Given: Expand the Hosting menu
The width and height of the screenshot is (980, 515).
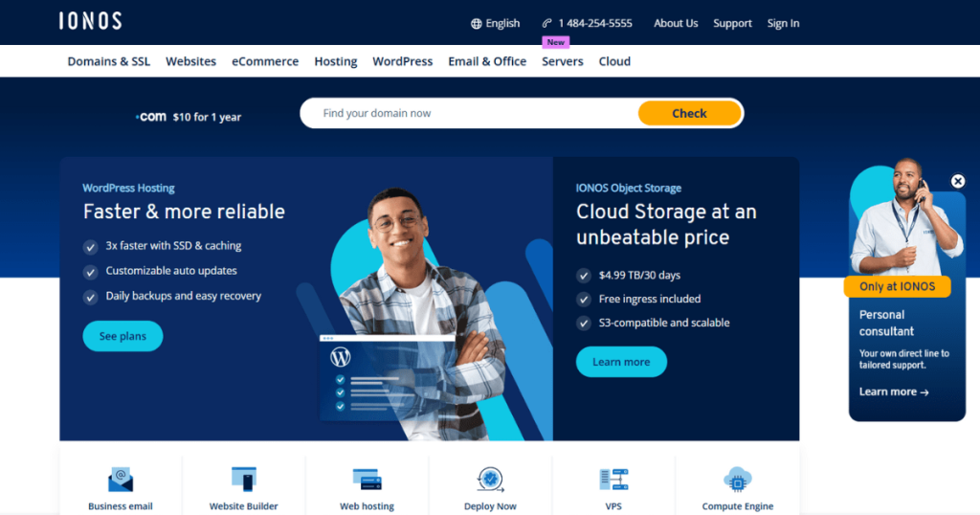Looking at the screenshot, I should 336,61.
